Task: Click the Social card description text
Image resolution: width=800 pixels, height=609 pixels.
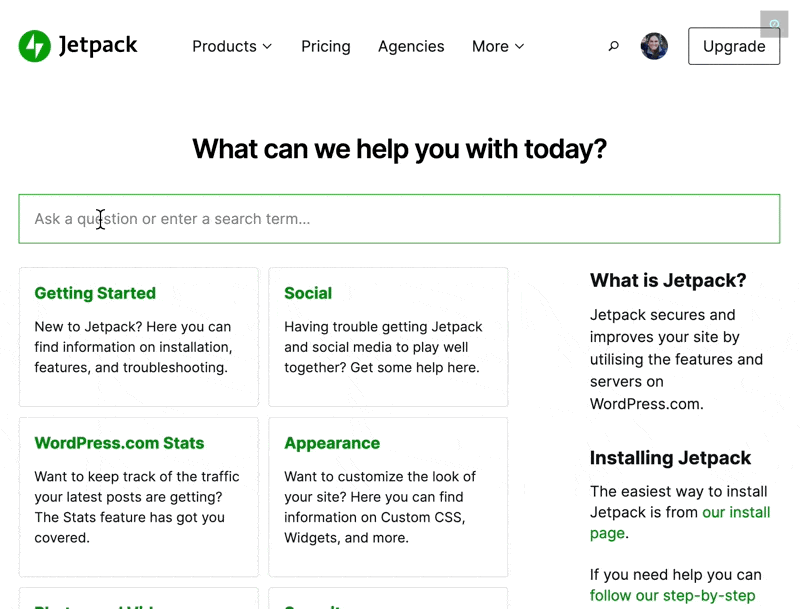Action: (383, 347)
